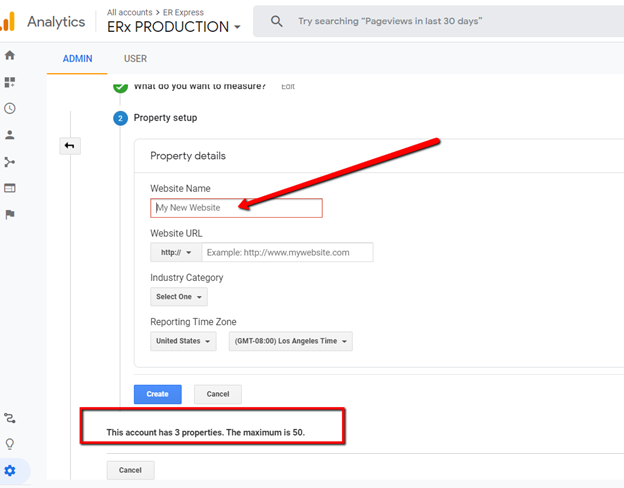Image resolution: width=624 pixels, height=488 pixels.
Task: Switch to the ADMIN tab
Action: pos(77,59)
